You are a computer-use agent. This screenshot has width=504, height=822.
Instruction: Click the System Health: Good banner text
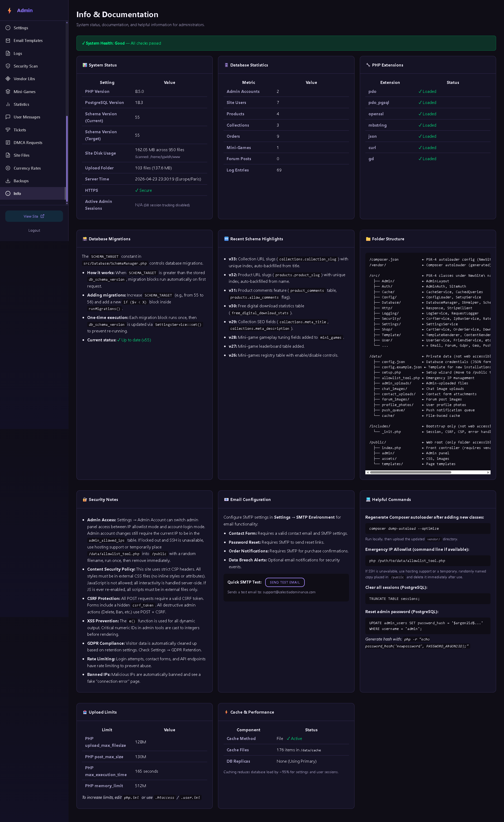point(121,43)
